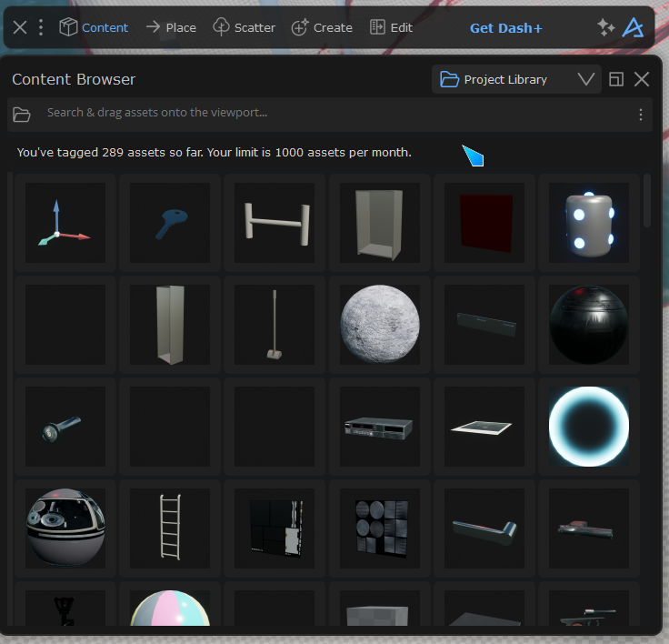Click the Dash logo icon
The height and width of the screenshot is (644, 669).
[633, 28]
